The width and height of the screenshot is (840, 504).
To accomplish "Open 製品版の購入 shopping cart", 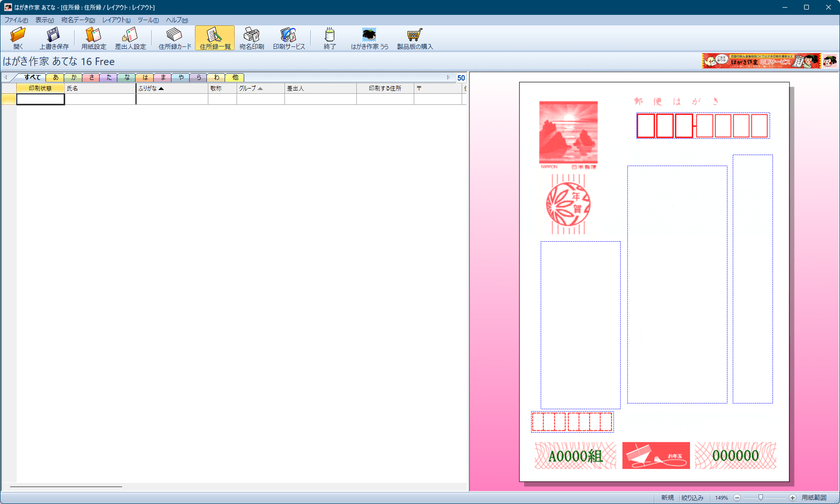I will click(415, 38).
